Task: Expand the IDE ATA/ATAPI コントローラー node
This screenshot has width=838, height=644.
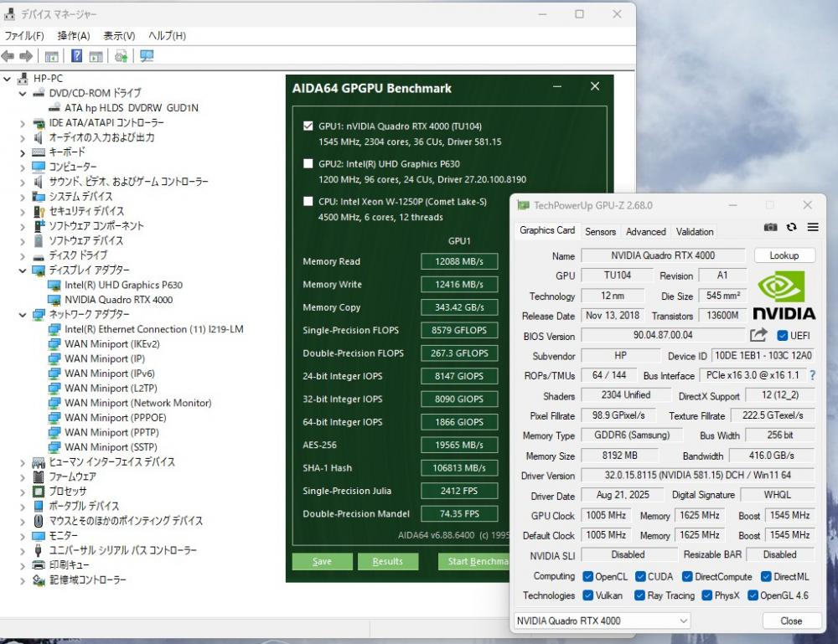Action: tap(23, 123)
